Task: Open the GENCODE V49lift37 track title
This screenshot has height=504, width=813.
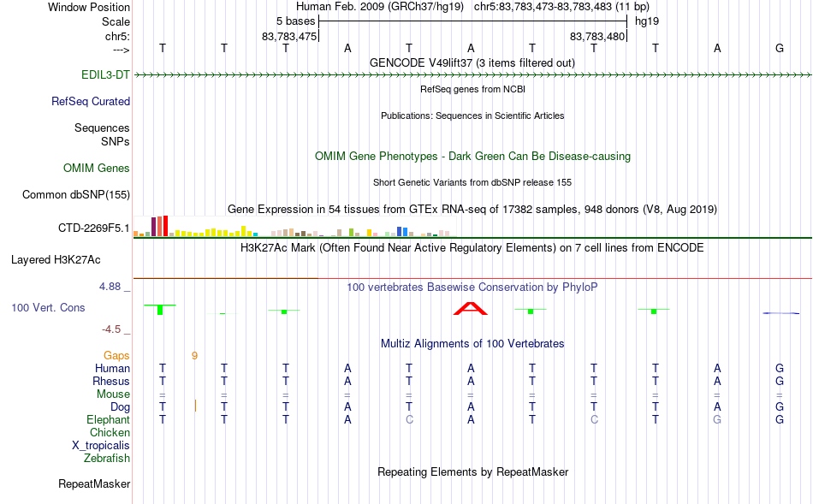Action: [x=472, y=62]
